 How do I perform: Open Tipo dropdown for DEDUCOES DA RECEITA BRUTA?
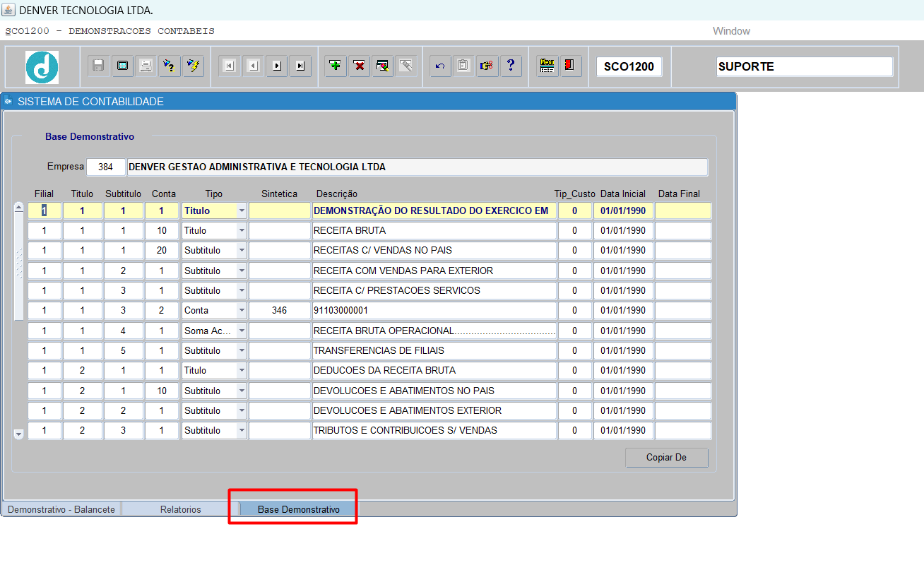(x=242, y=370)
